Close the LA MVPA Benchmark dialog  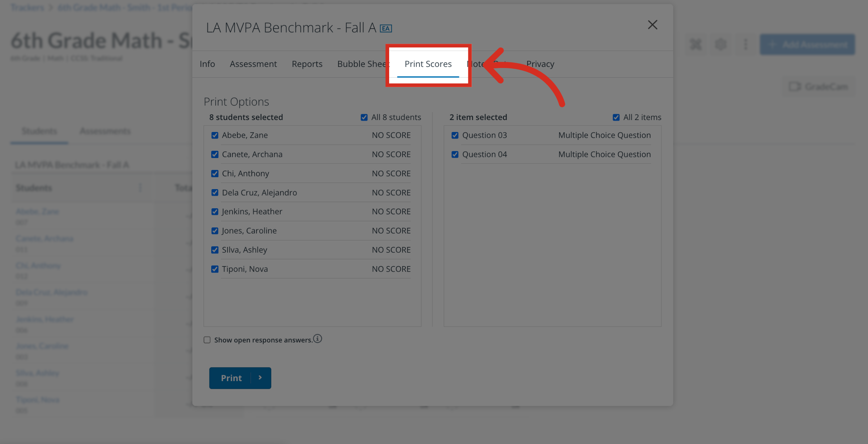pyautogui.click(x=652, y=25)
